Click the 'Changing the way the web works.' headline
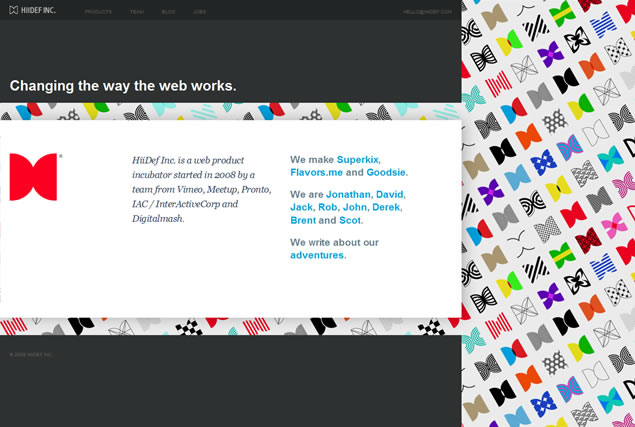This screenshot has width=635, height=427. coord(123,86)
